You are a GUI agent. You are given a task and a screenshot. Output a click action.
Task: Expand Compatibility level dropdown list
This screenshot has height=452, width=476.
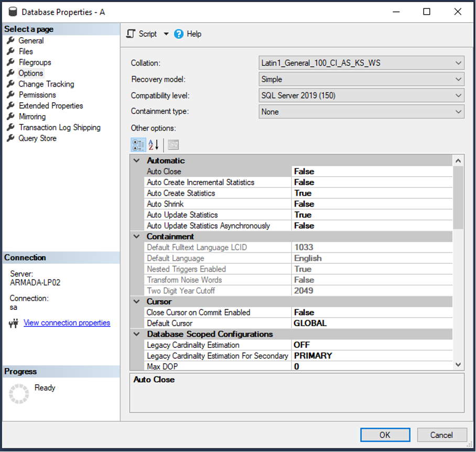[x=361, y=95]
